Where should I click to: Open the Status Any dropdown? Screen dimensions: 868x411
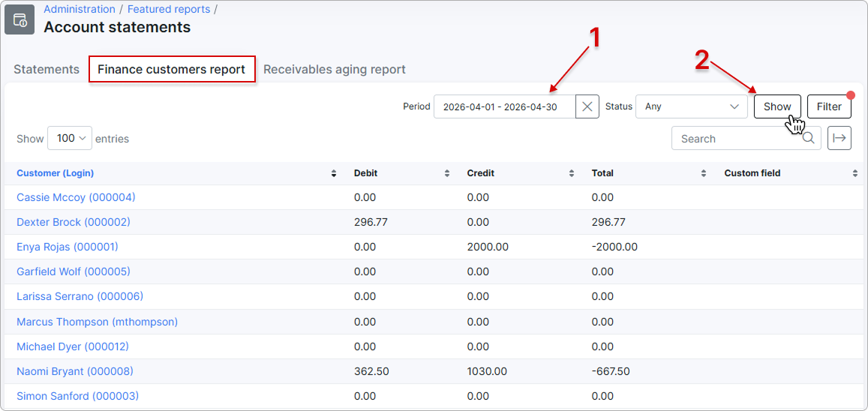[x=692, y=106]
